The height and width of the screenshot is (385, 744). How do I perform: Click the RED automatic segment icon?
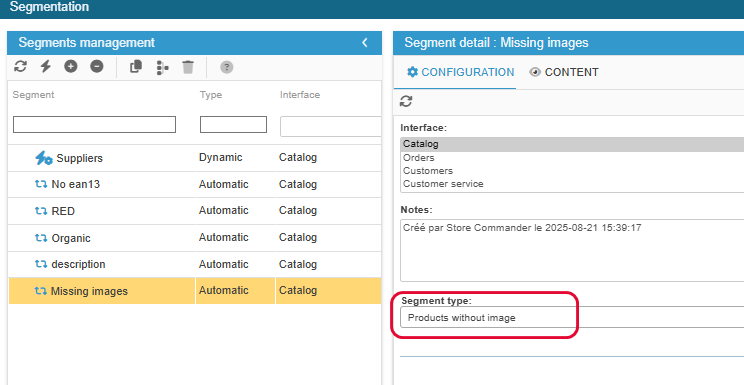(x=41, y=211)
